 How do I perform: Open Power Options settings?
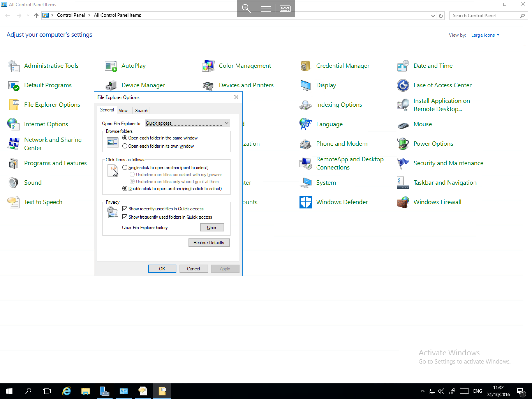[433, 143]
